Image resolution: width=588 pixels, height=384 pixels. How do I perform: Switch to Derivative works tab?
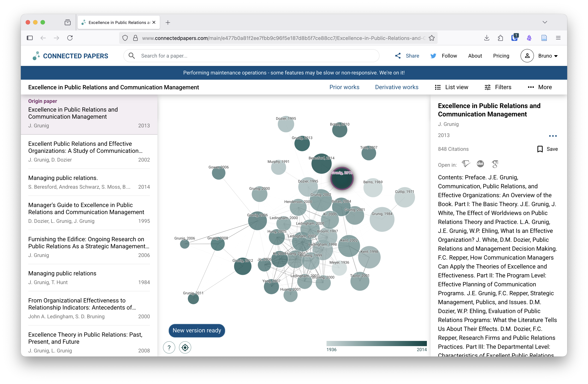[397, 87]
